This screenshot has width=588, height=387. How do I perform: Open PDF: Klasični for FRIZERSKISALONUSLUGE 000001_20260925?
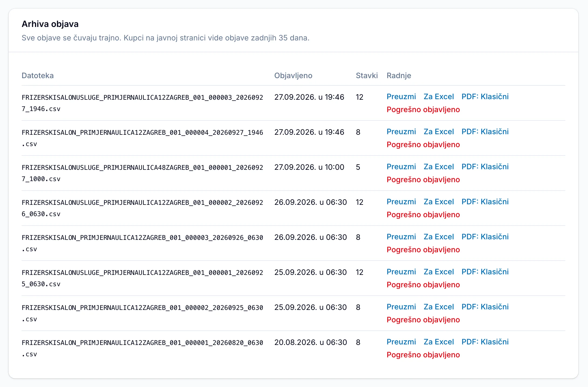tap(485, 272)
